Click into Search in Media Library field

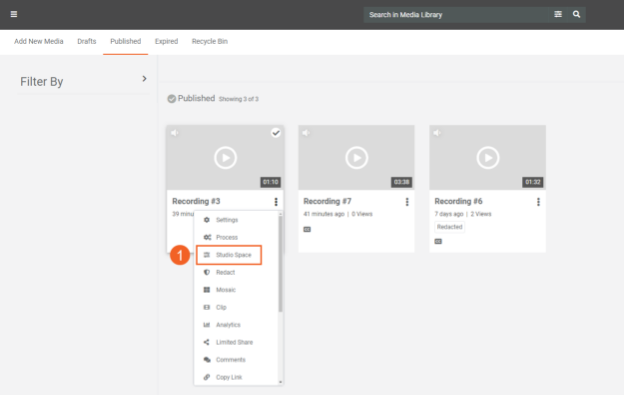(x=456, y=15)
